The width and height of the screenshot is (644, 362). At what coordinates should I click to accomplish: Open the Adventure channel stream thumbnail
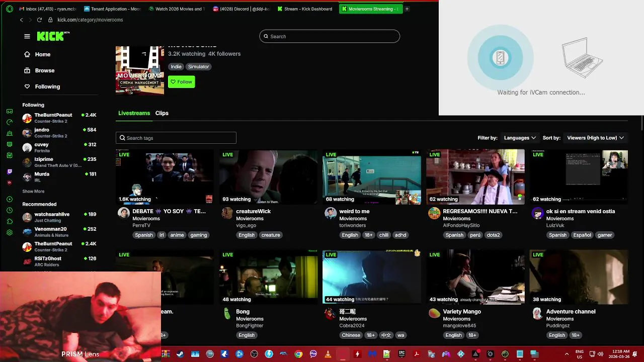tap(579, 277)
